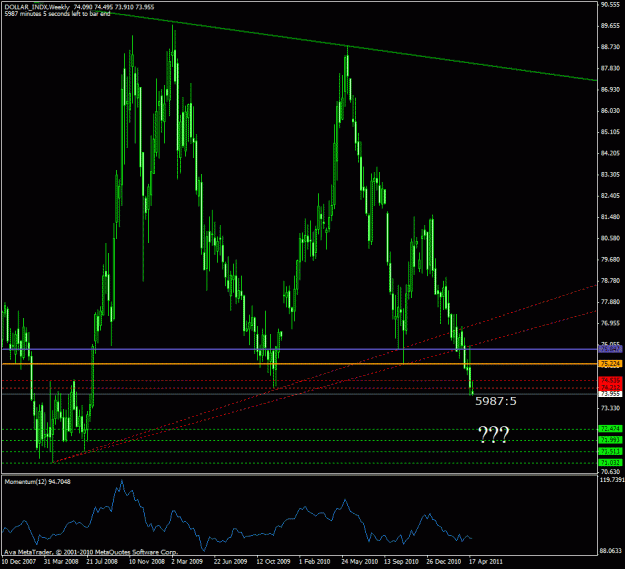
Task: Select the 70.630 price axis label
Action: (610, 471)
